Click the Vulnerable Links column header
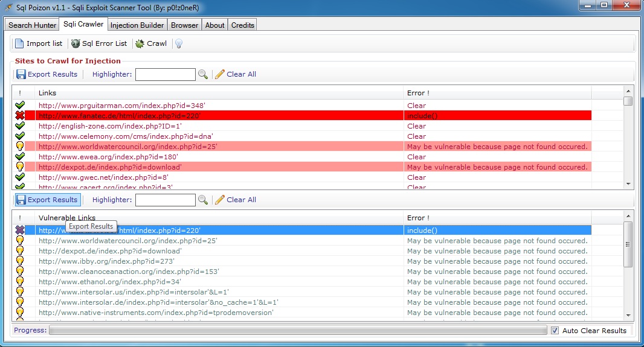644x347 pixels. pyautogui.click(x=219, y=218)
